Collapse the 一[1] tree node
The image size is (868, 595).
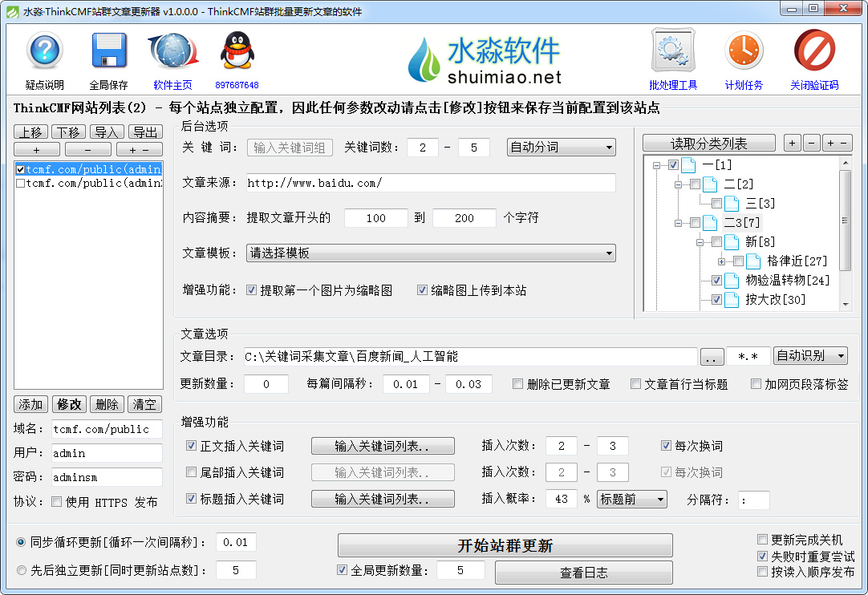(656, 165)
